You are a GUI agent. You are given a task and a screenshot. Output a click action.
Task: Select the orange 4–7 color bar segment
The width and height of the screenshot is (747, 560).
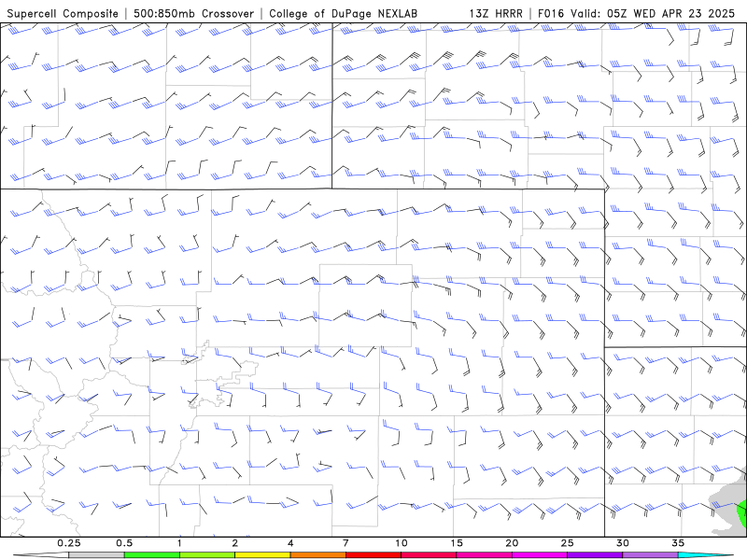pos(317,555)
